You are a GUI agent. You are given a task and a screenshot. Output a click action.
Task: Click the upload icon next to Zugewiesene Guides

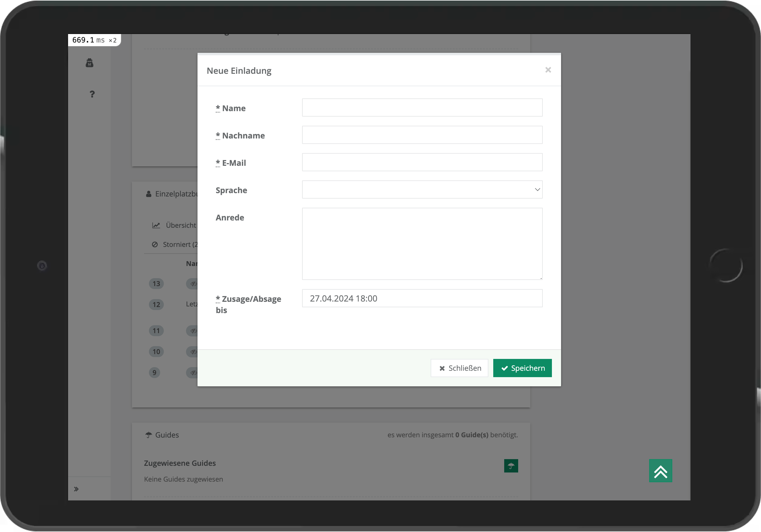511,465
